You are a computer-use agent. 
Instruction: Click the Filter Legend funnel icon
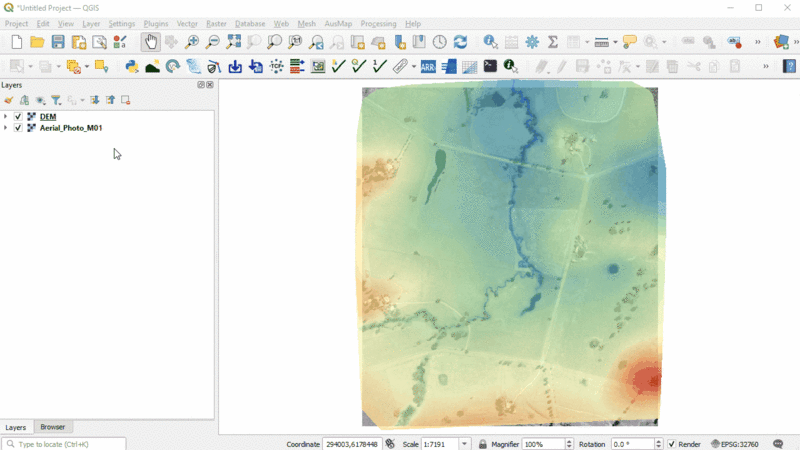click(56, 100)
